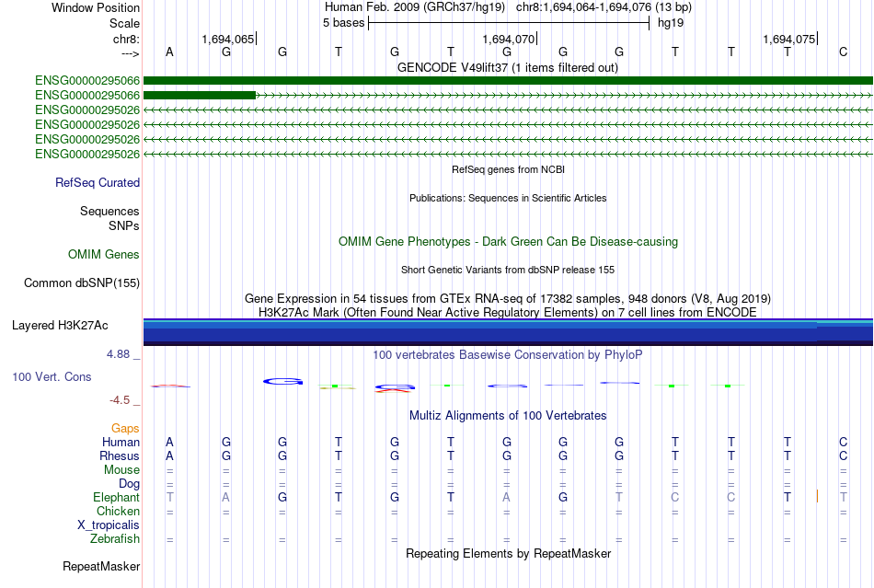Click the 'Zebrafish' species row label

tap(114, 539)
